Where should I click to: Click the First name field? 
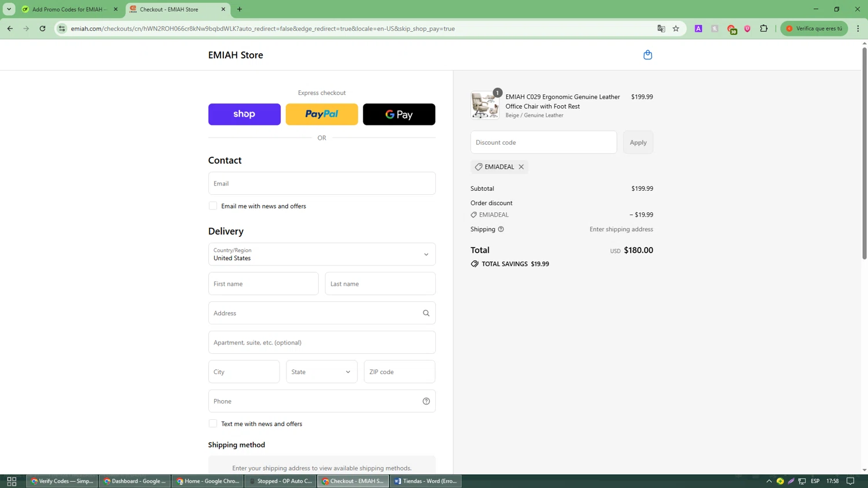coord(263,284)
